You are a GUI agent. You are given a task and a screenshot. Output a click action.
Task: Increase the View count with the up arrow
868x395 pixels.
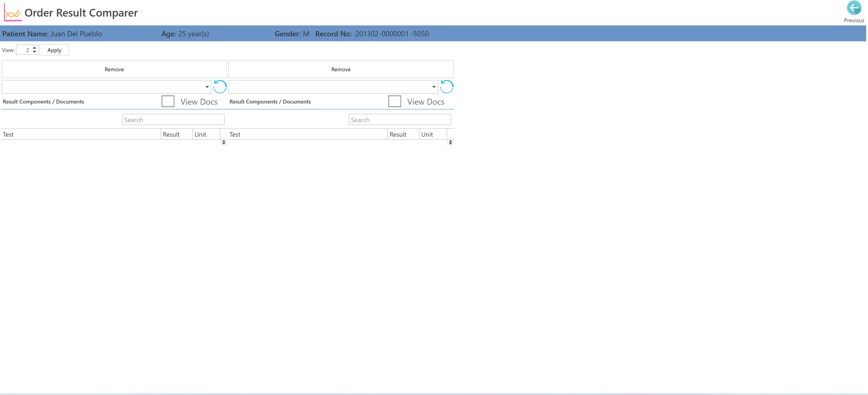34,48
